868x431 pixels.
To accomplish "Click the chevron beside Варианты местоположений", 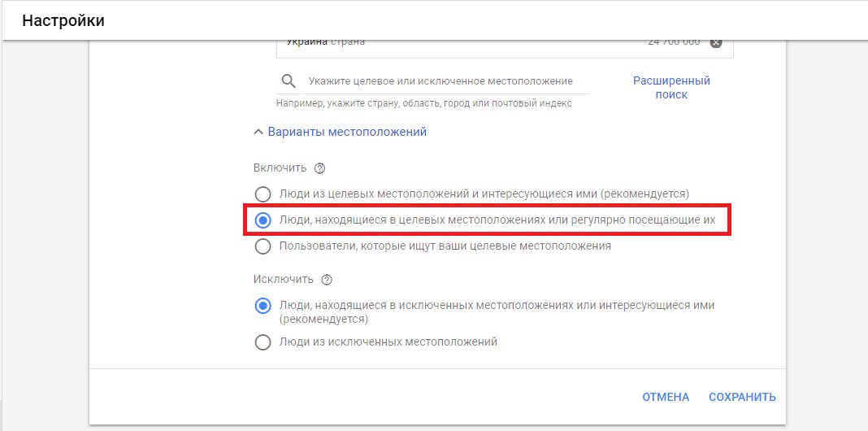I will click(x=258, y=132).
